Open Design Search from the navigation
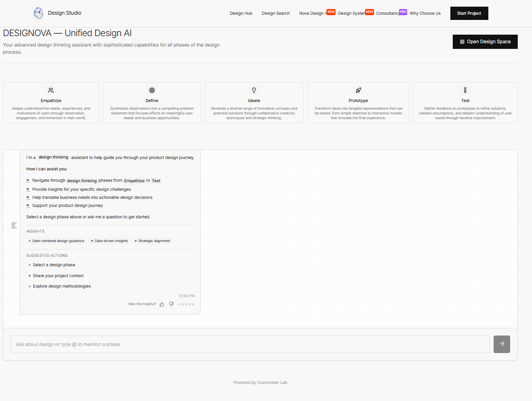 [275, 13]
